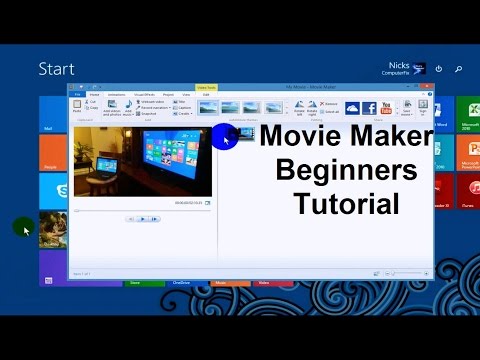This screenshot has width=480, height=360.
Task: Switch to the View tab
Action: coord(186,95)
